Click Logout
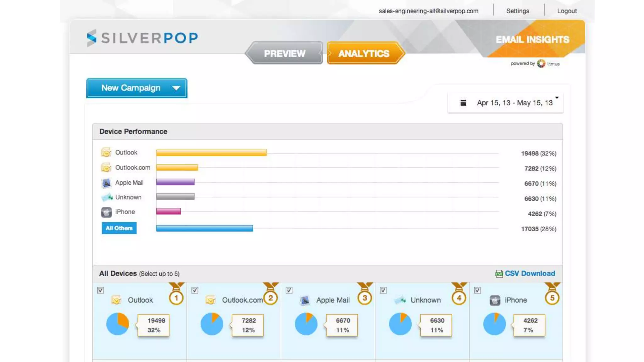 tap(567, 11)
